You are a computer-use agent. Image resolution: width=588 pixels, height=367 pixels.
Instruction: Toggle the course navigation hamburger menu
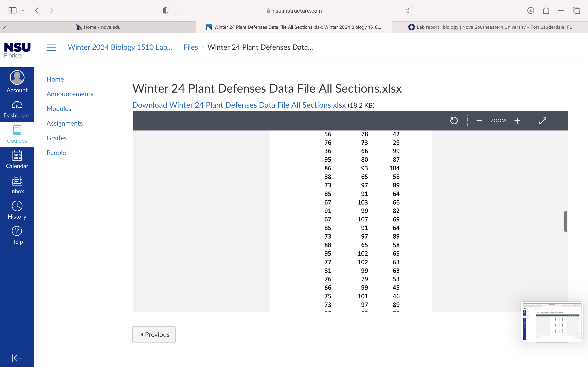tap(51, 48)
